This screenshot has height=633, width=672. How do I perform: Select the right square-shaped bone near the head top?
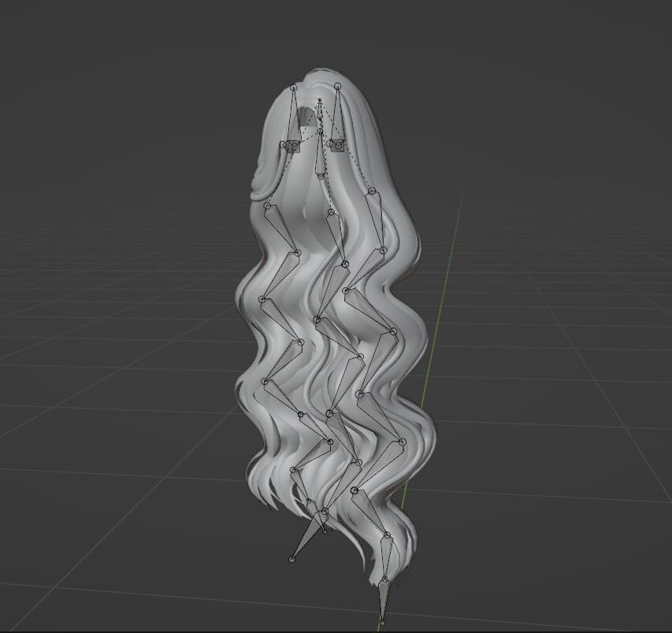point(337,146)
